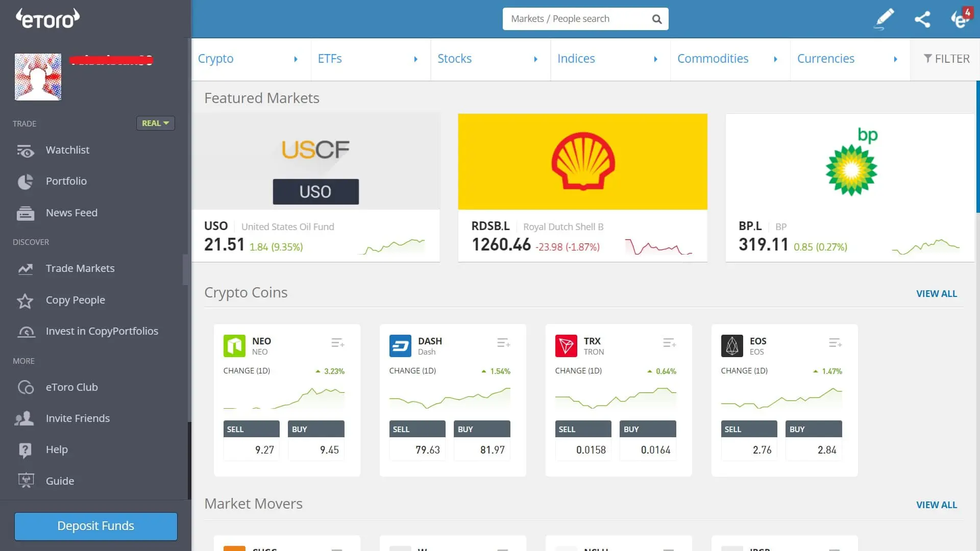This screenshot has height=551, width=980.
Task: Click EOS SELL 2.76 button
Action: (749, 441)
